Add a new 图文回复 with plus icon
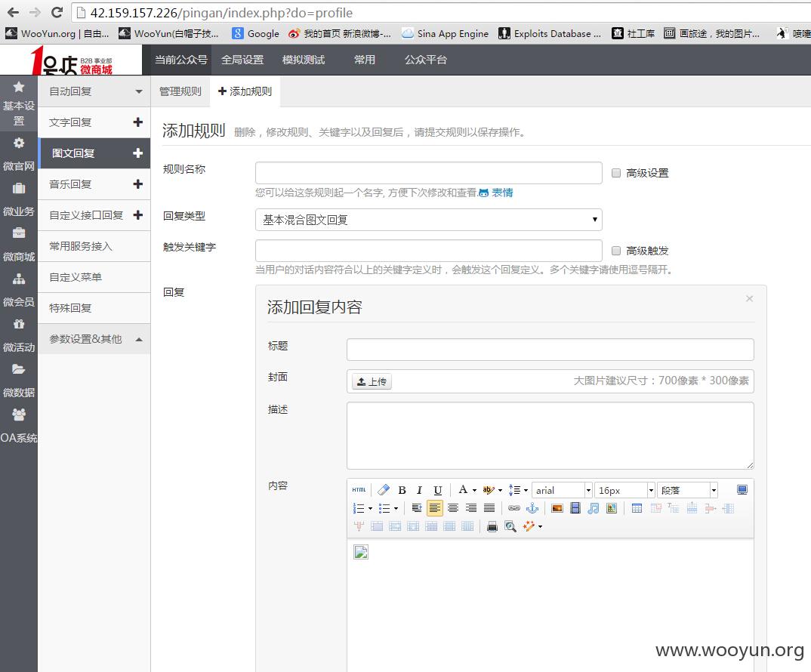This screenshot has height=672, width=811. 137,153
